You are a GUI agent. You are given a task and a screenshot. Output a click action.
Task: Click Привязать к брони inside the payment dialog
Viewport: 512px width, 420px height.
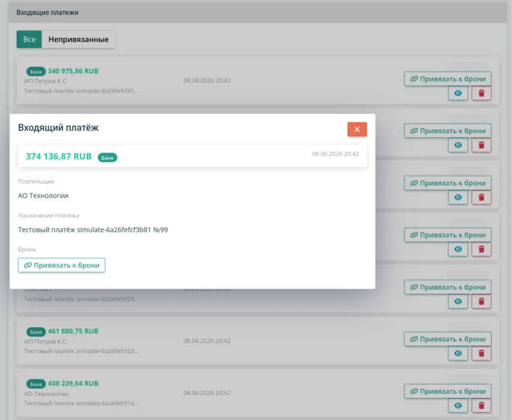click(61, 265)
